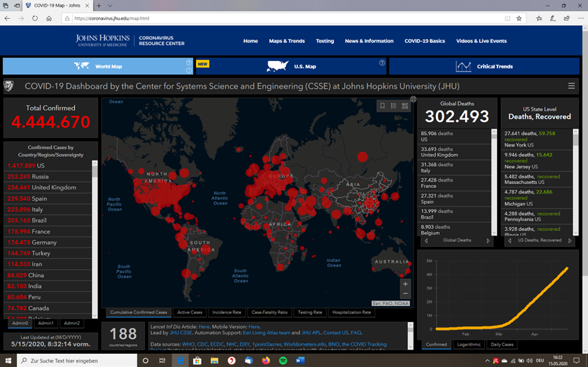Click the browser address bar
Screen dimensions: 588x367
tap(283, 18)
